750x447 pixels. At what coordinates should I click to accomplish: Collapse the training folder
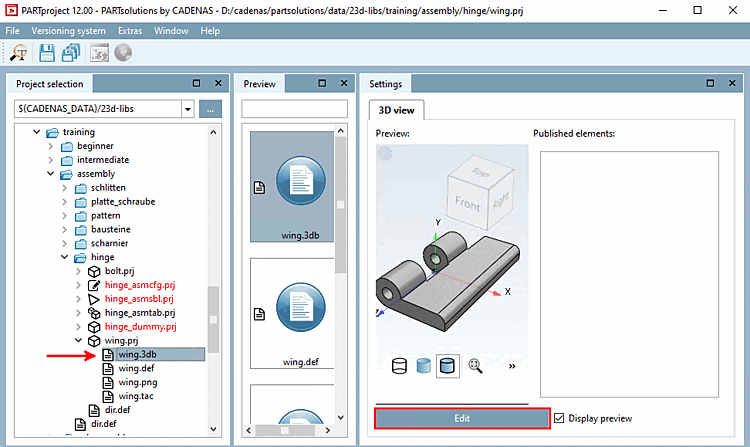[36, 131]
